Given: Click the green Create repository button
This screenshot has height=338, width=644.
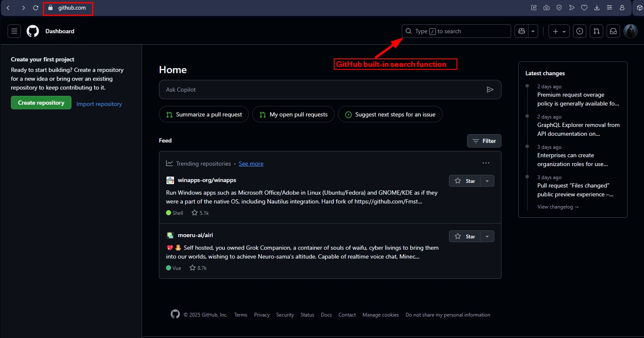Looking at the screenshot, I should coord(41,103).
